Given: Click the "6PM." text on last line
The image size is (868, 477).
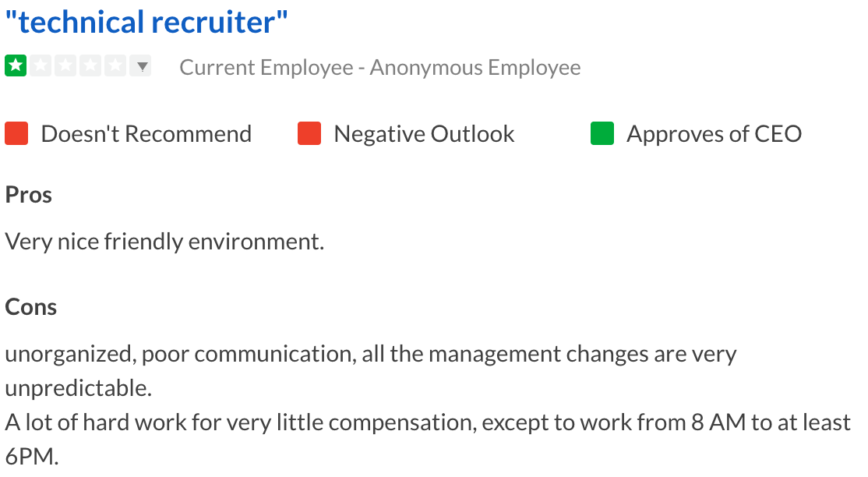Looking at the screenshot, I should tap(32, 457).
